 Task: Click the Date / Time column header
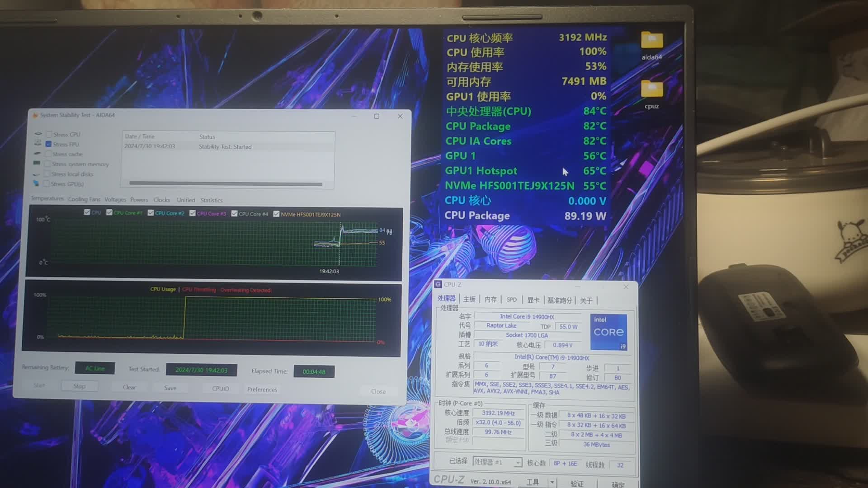coord(140,136)
